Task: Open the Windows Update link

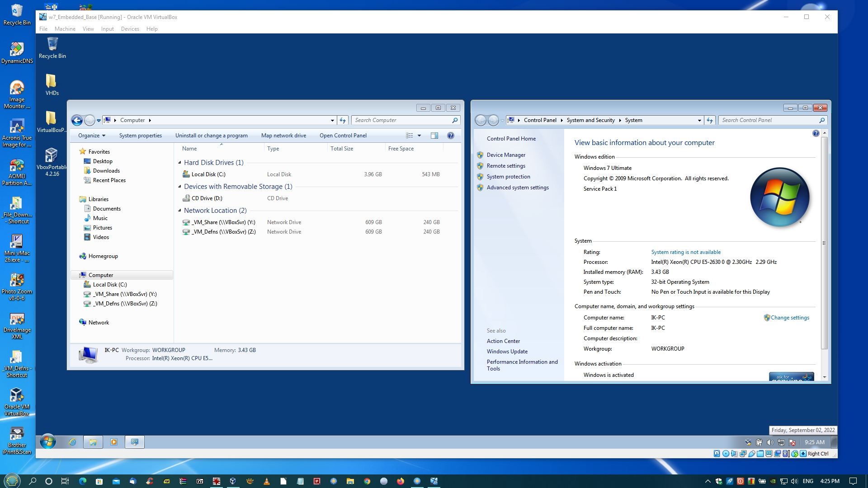Action: 507,352
